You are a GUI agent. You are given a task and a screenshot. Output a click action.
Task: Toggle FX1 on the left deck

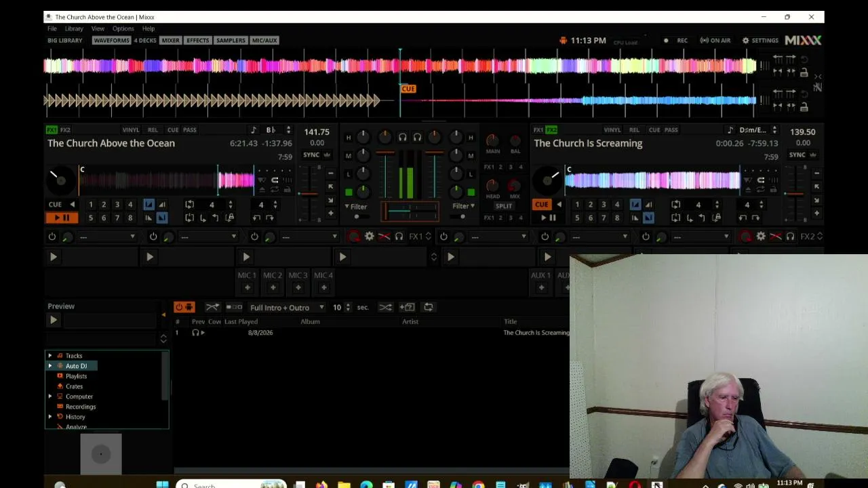click(x=52, y=130)
